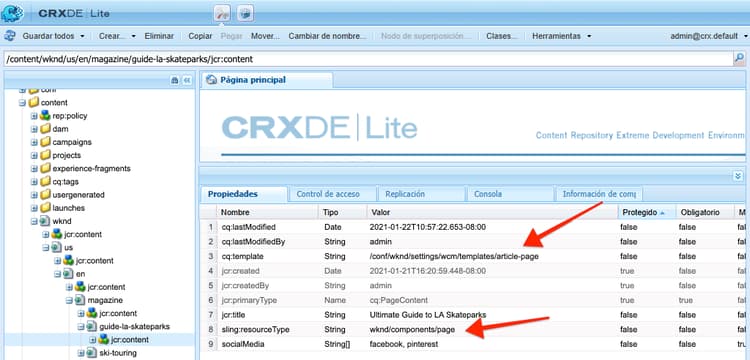This screenshot has width=750, height=360.
Task: Select the ski-touring page node icon
Action: pos(91,353)
